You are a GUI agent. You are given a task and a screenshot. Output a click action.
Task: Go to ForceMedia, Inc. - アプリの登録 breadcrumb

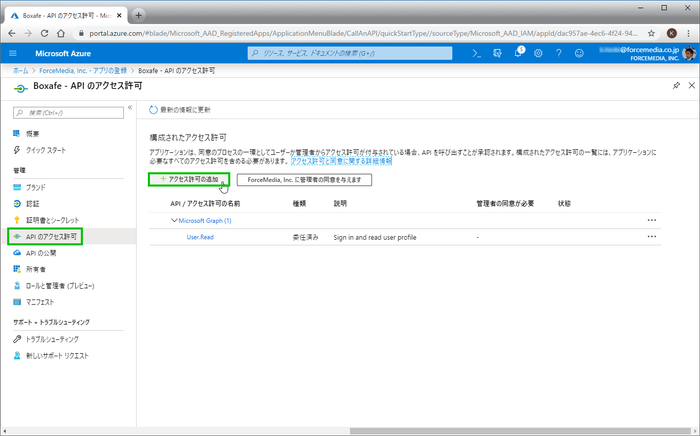click(83, 71)
